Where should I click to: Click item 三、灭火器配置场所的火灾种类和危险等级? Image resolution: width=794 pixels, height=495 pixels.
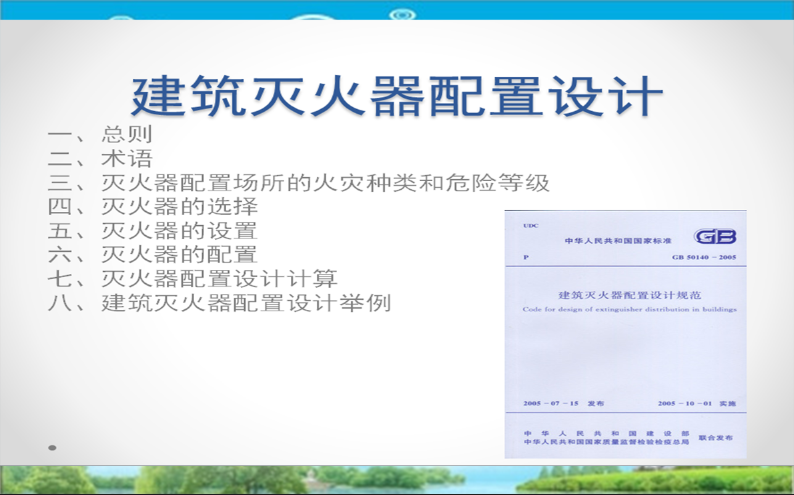pyautogui.click(x=299, y=183)
